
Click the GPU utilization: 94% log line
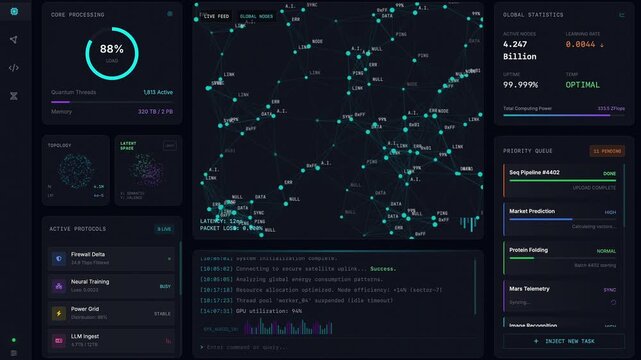251,311
